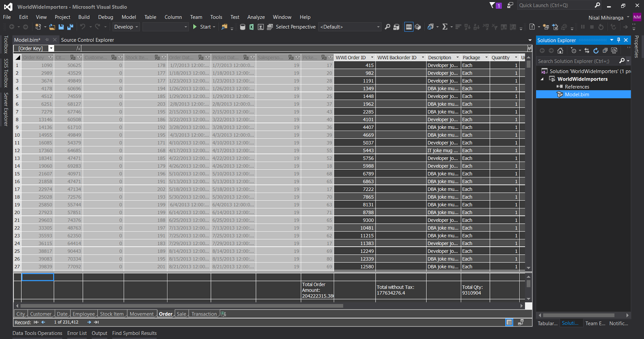Open the Package column filter dropdown
This screenshot has height=339, width=644.
point(486,57)
